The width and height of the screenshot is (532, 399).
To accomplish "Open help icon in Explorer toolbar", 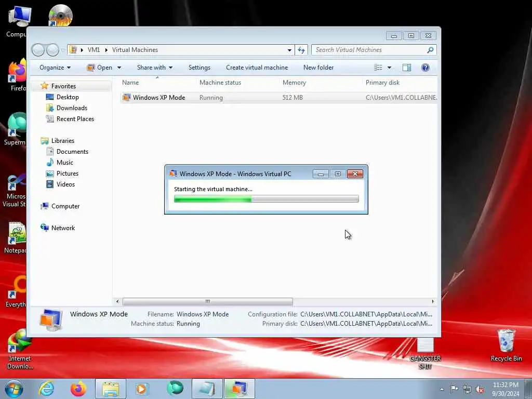I will tap(425, 68).
